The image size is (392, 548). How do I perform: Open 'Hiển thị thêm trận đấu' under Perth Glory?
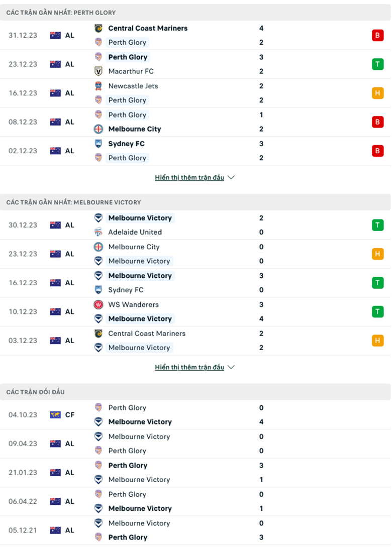point(189,177)
